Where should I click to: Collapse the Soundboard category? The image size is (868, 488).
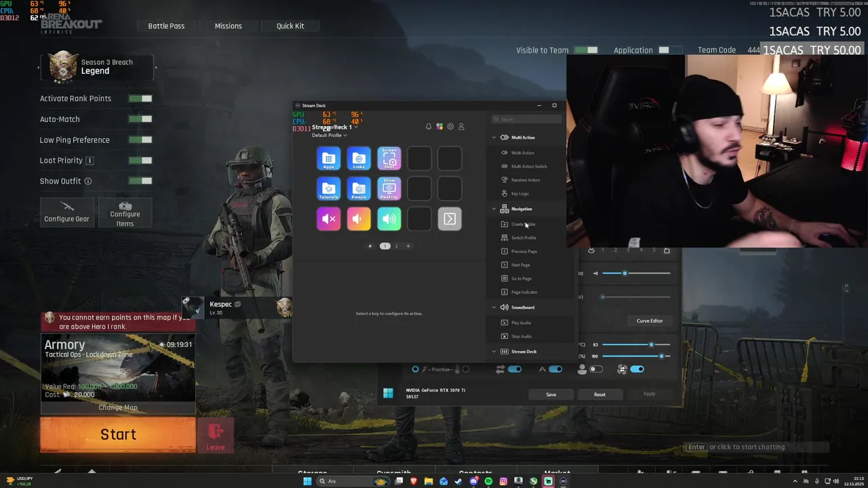494,308
